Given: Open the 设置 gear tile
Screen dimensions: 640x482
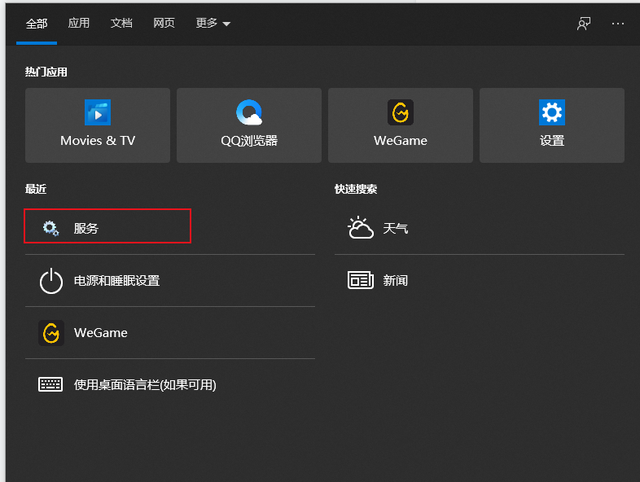Looking at the screenshot, I should [552, 125].
